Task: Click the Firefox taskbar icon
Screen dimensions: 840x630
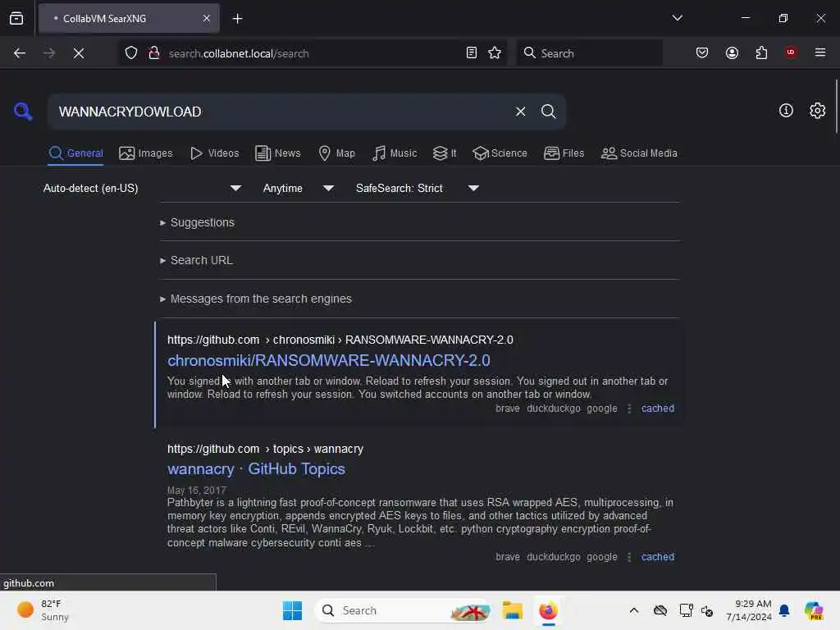Action: (x=548, y=610)
